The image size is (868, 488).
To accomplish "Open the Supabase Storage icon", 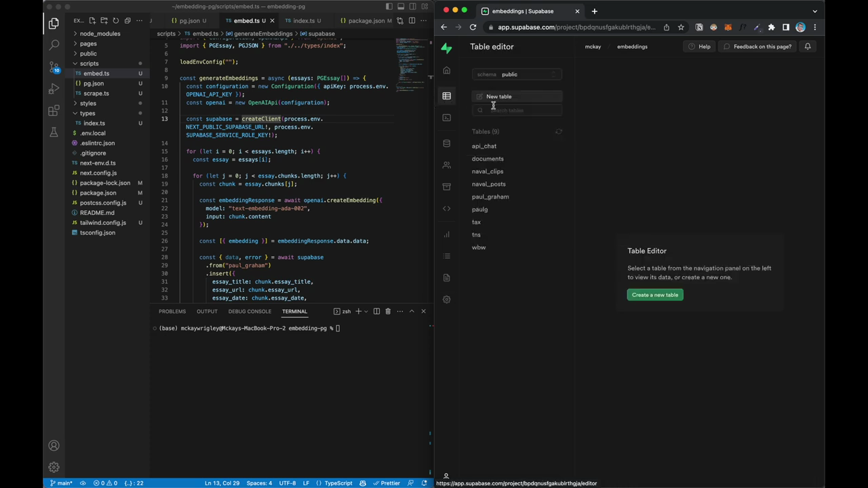I will click(x=446, y=186).
